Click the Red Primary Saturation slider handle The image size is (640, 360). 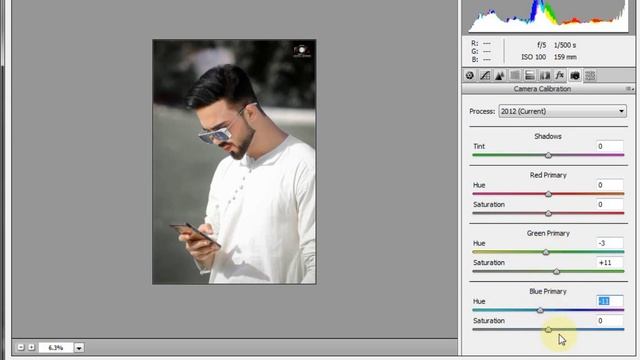tap(548, 213)
